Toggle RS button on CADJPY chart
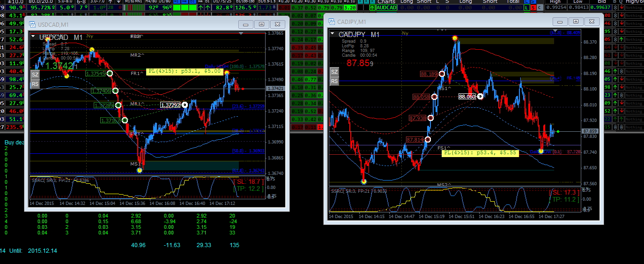Image resolution: width=644 pixels, height=264 pixels. 334,81
